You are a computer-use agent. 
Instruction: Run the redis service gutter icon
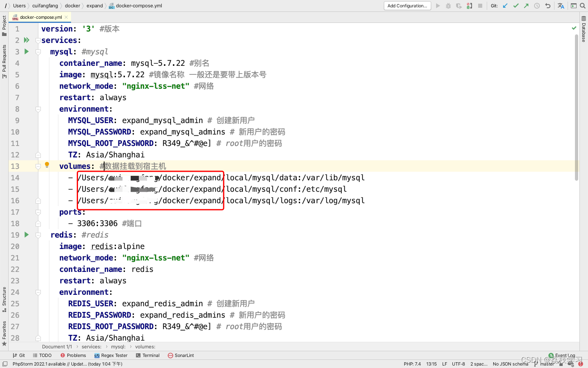pyautogui.click(x=27, y=235)
